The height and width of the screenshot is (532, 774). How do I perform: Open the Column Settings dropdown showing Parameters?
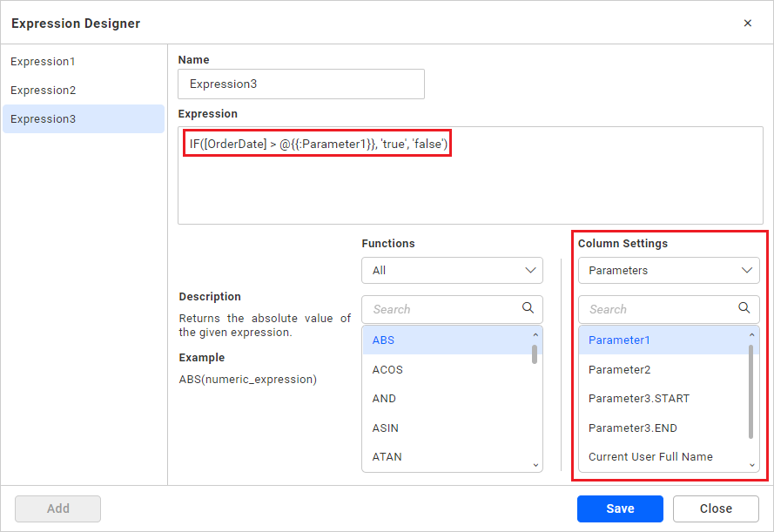tap(669, 270)
